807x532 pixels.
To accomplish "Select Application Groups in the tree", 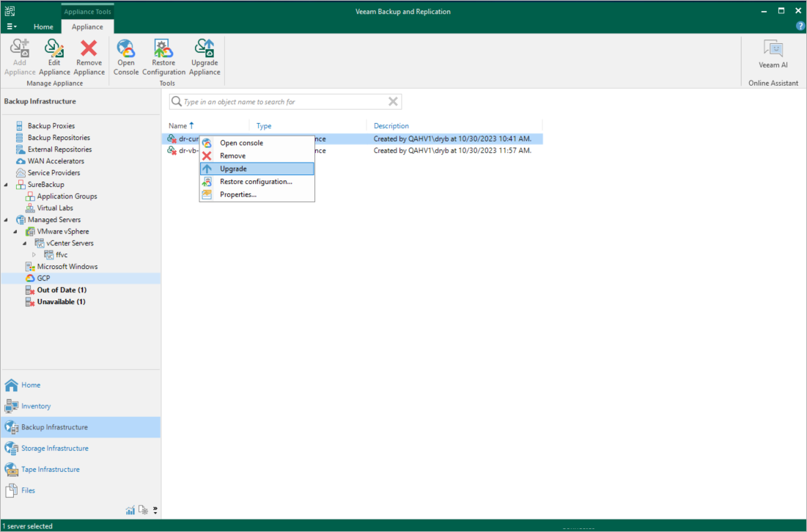I will click(x=67, y=196).
